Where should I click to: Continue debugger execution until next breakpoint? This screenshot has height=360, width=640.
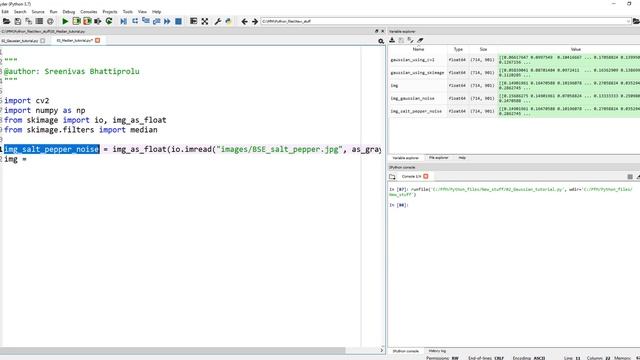(x=167, y=21)
